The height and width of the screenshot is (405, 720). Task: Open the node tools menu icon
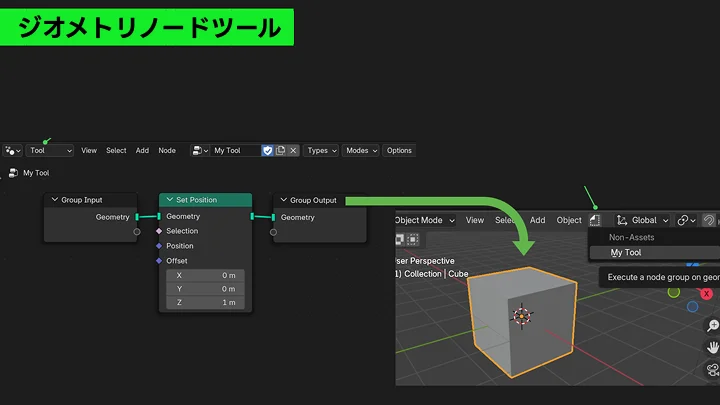pos(595,220)
